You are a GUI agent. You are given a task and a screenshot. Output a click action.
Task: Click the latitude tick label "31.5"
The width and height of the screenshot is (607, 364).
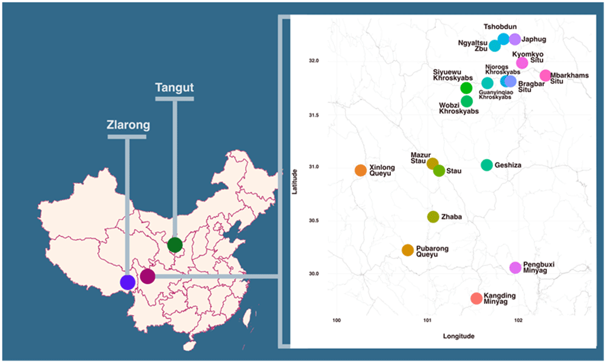(x=314, y=115)
